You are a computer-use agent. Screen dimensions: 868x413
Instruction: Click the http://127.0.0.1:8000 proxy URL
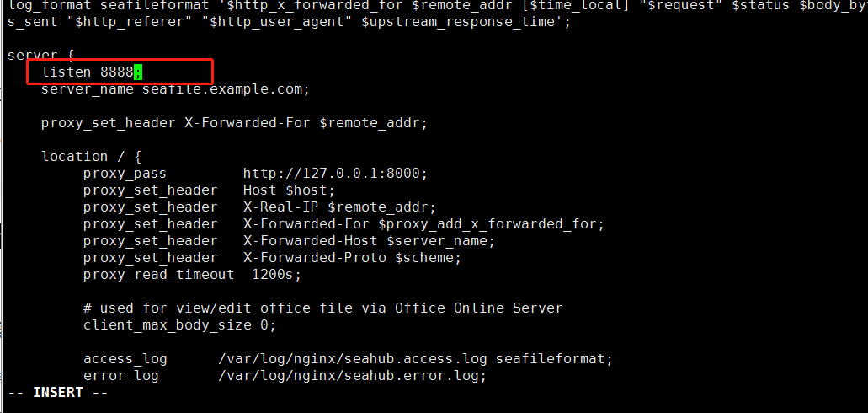tap(335, 174)
